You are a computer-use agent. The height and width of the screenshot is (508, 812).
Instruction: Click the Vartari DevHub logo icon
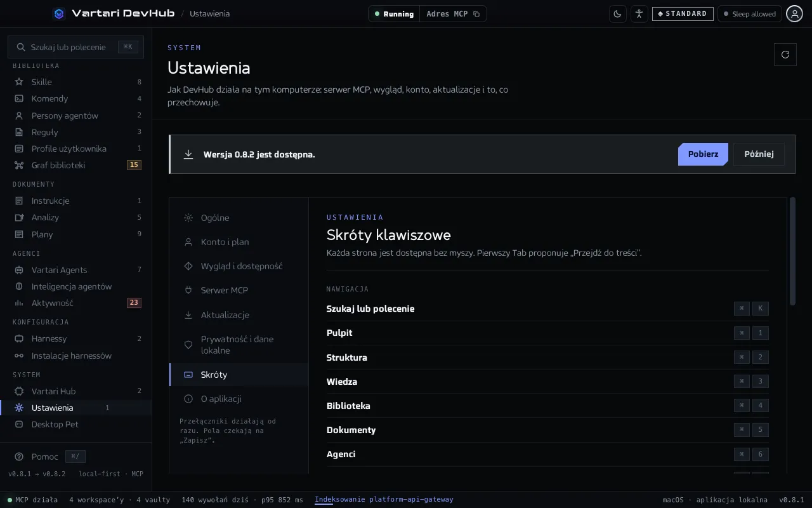59,13
